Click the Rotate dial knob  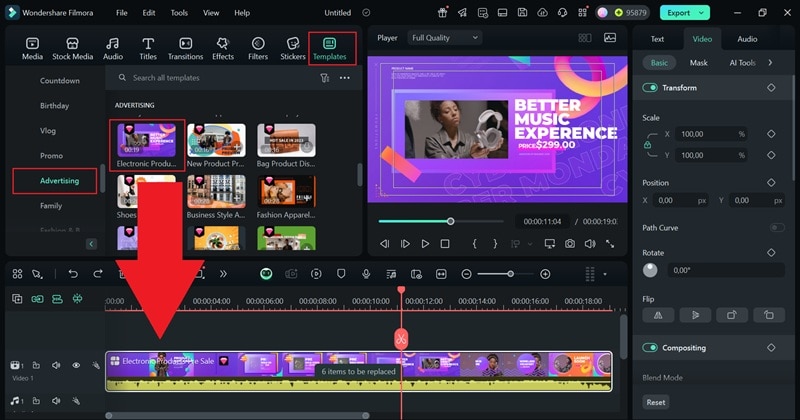tap(650, 270)
